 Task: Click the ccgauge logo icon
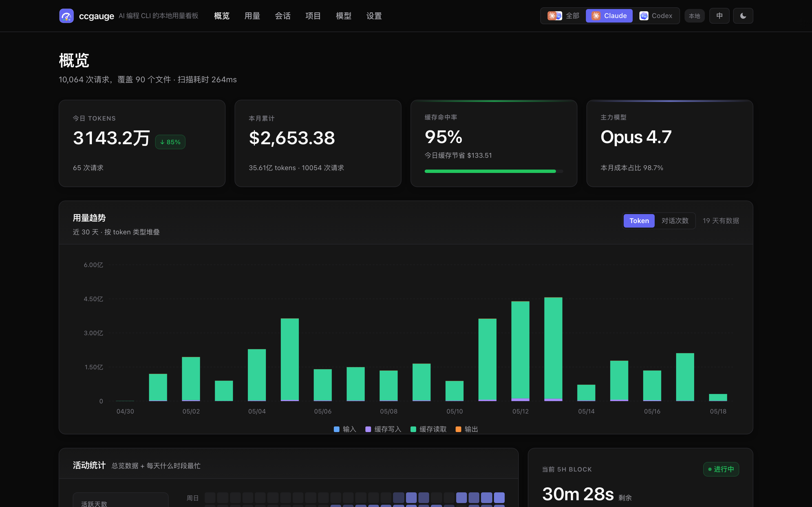click(67, 16)
